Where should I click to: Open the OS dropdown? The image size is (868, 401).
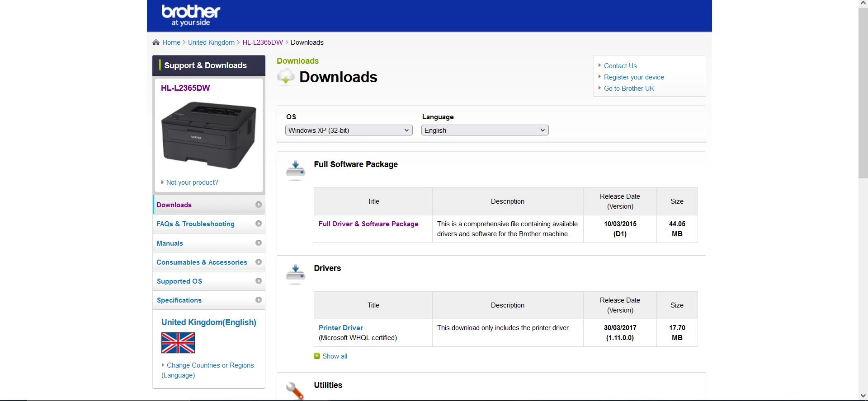[x=349, y=131]
